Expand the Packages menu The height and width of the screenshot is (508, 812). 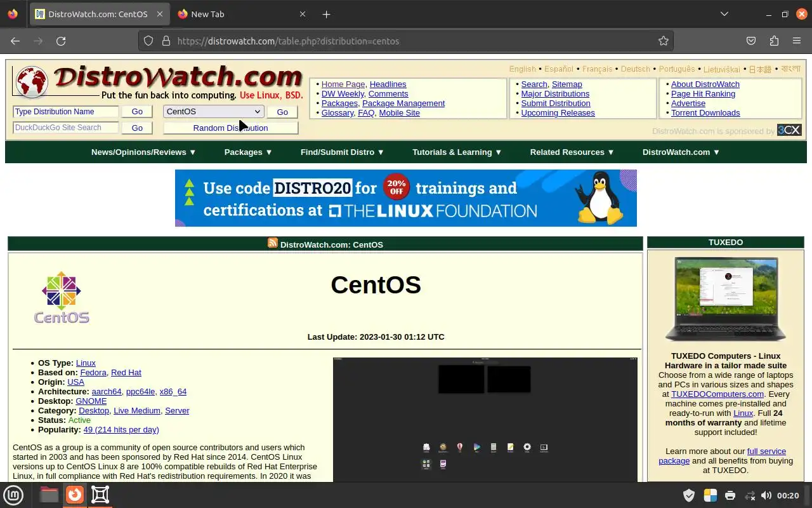[248, 152]
